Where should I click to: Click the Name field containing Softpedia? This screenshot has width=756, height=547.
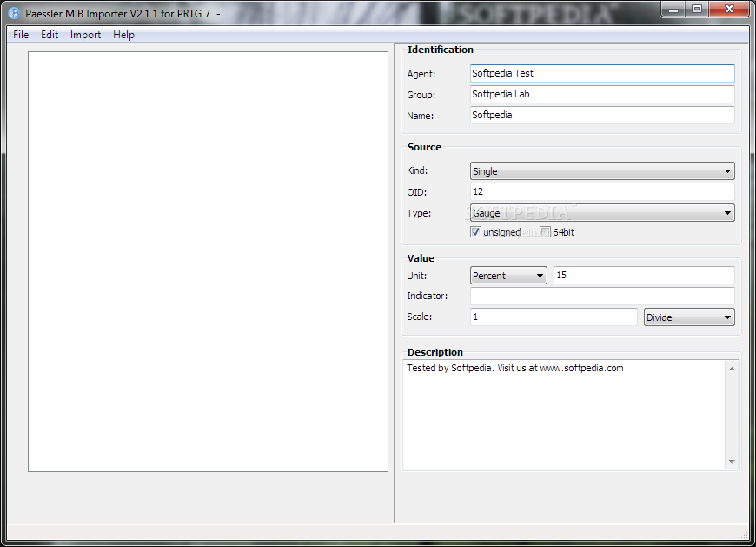pyautogui.click(x=602, y=115)
